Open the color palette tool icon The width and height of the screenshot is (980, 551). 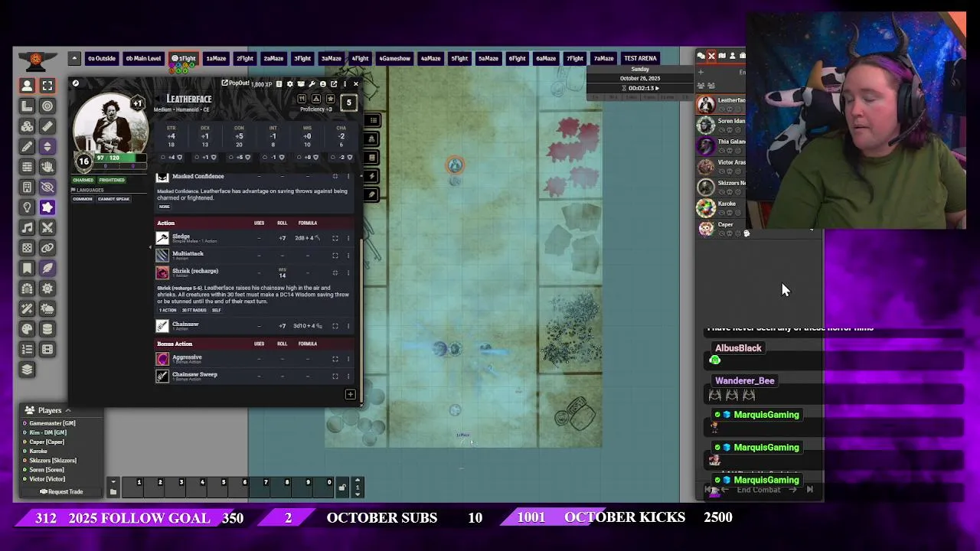[x=27, y=329]
